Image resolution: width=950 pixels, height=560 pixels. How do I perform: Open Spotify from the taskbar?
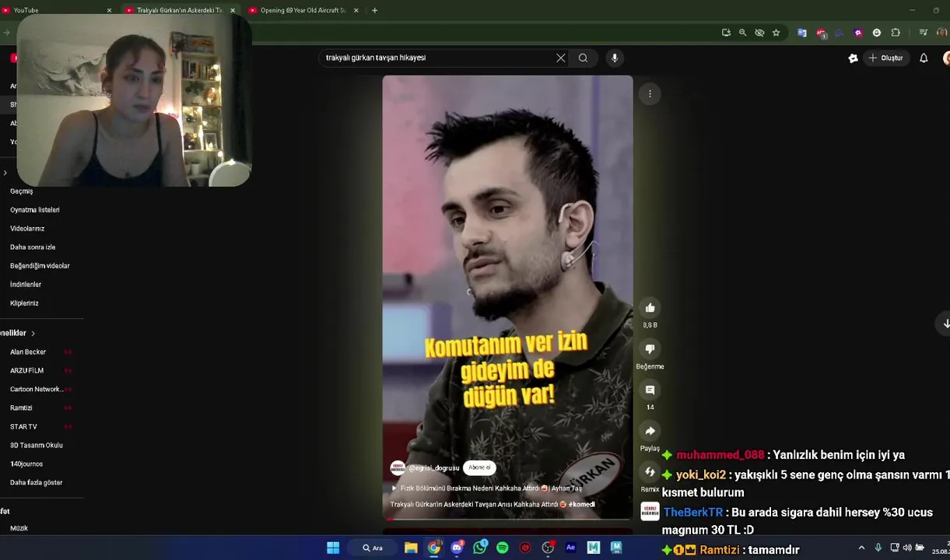[503, 548]
